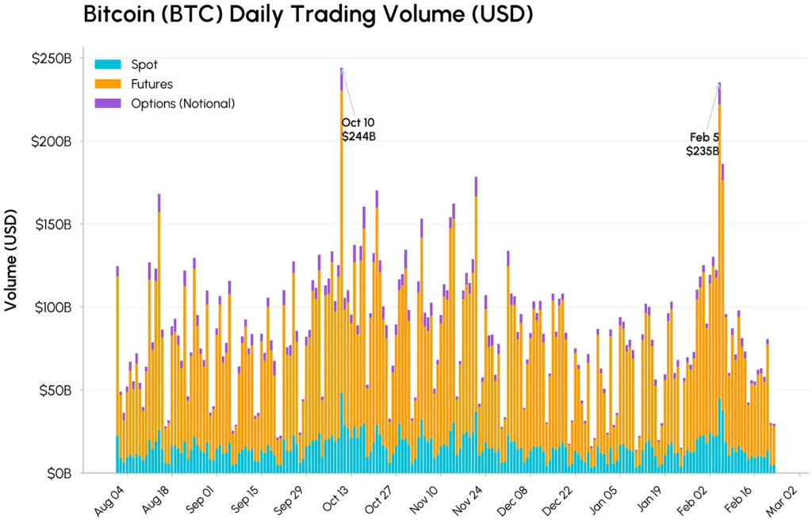Screen dimensions: 812x524
Task: Click the purple Options legend swatch
Action: 107,103
